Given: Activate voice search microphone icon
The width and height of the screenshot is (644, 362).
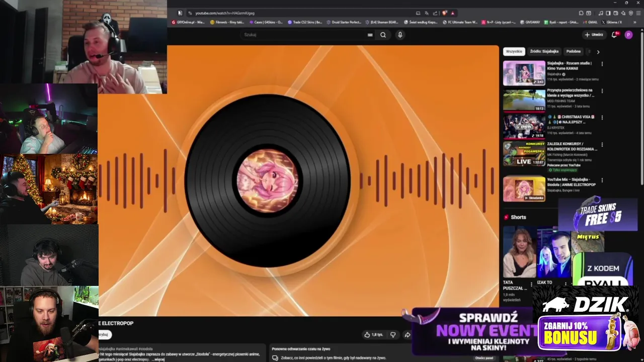Looking at the screenshot, I should (x=400, y=35).
